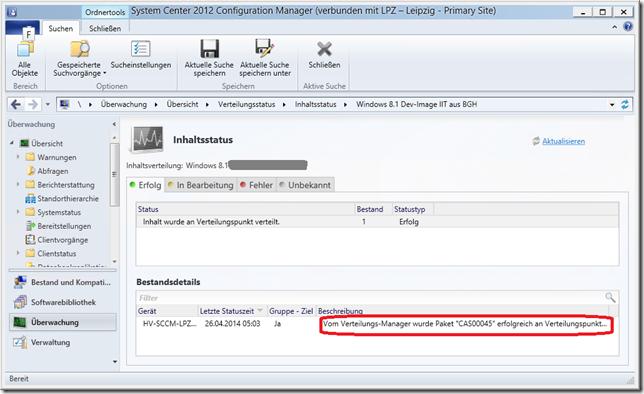The height and width of the screenshot is (394, 644).
Task: Expand the Clientstatus tree node
Action: coord(18,253)
